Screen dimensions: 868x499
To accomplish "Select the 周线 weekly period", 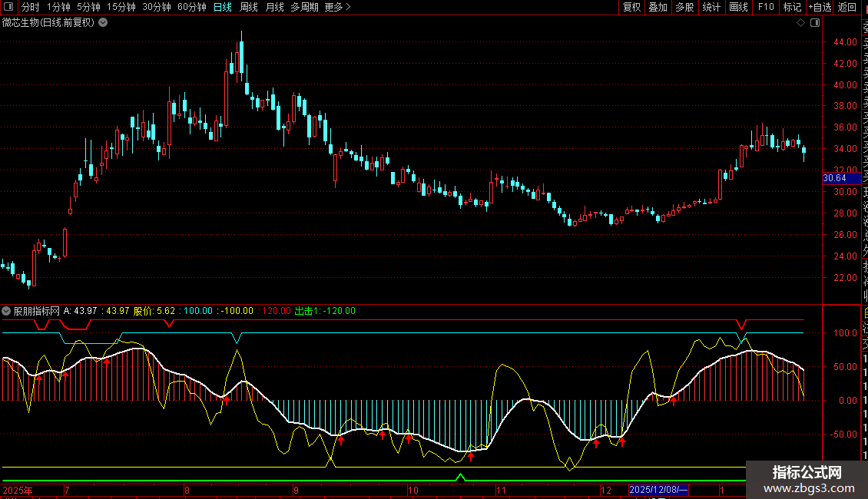I will click(x=249, y=7).
